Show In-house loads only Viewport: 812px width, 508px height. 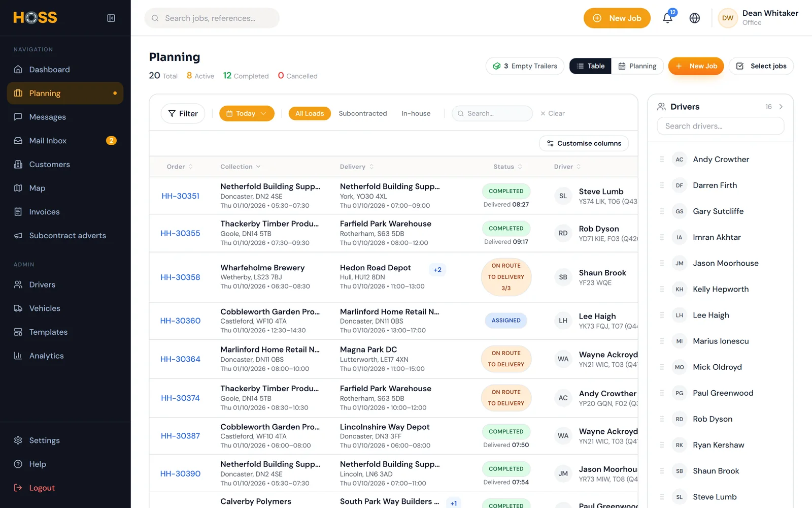point(416,113)
